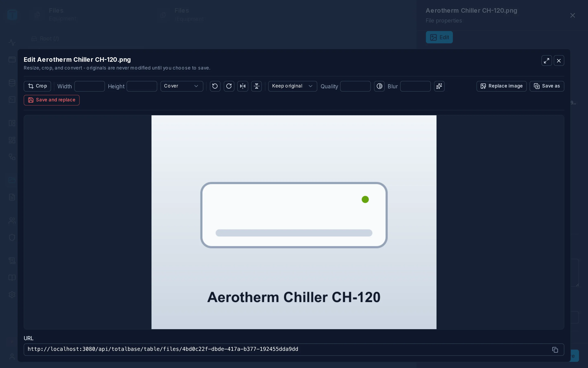Flip image horizontally icon

point(243,86)
